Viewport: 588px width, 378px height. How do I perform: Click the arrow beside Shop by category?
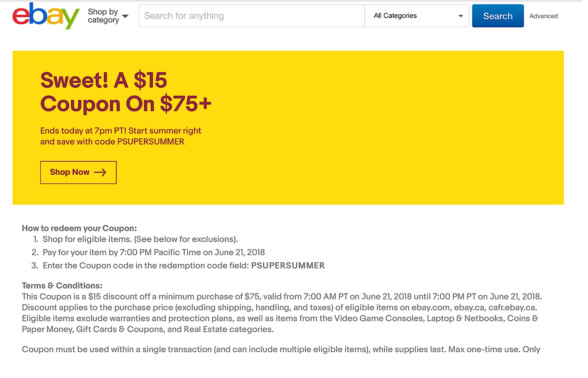click(x=125, y=16)
